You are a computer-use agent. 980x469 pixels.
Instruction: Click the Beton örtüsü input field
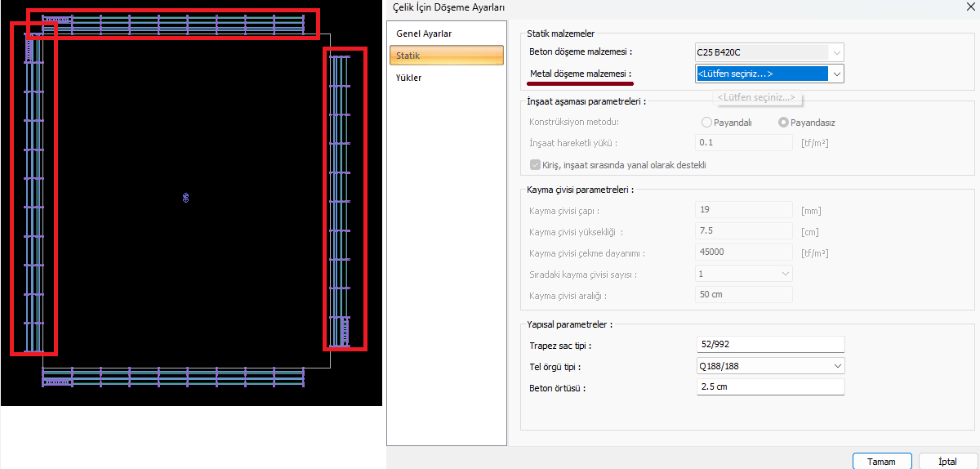(x=769, y=386)
